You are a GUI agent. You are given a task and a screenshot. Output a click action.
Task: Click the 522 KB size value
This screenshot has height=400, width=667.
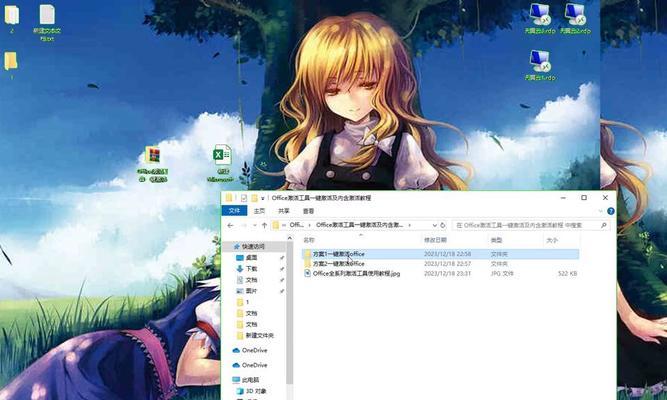pos(567,274)
